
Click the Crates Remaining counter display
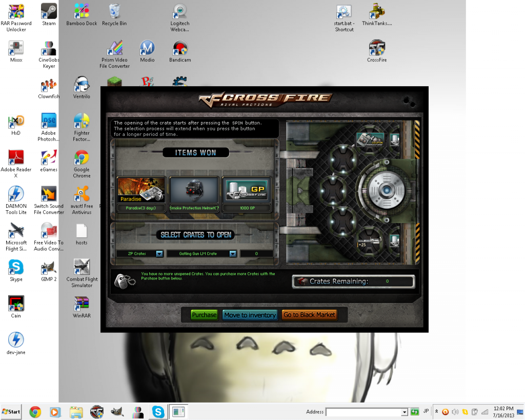(x=353, y=281)
